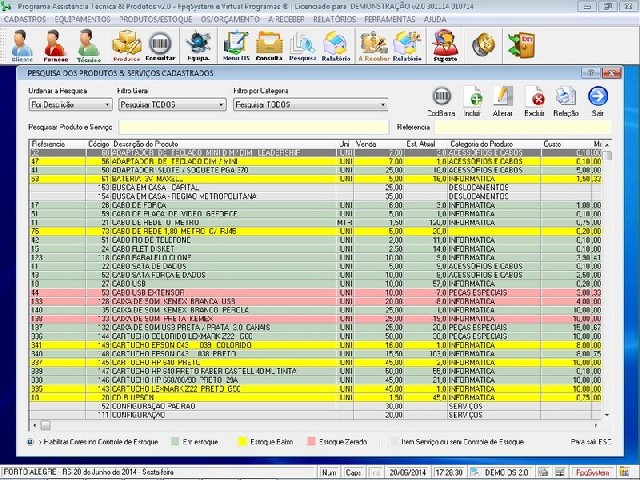Click the Descrição do Produto column header
The height and width of the screenshot is (480, 640).
pyautogui.click(x=224, y=144)
